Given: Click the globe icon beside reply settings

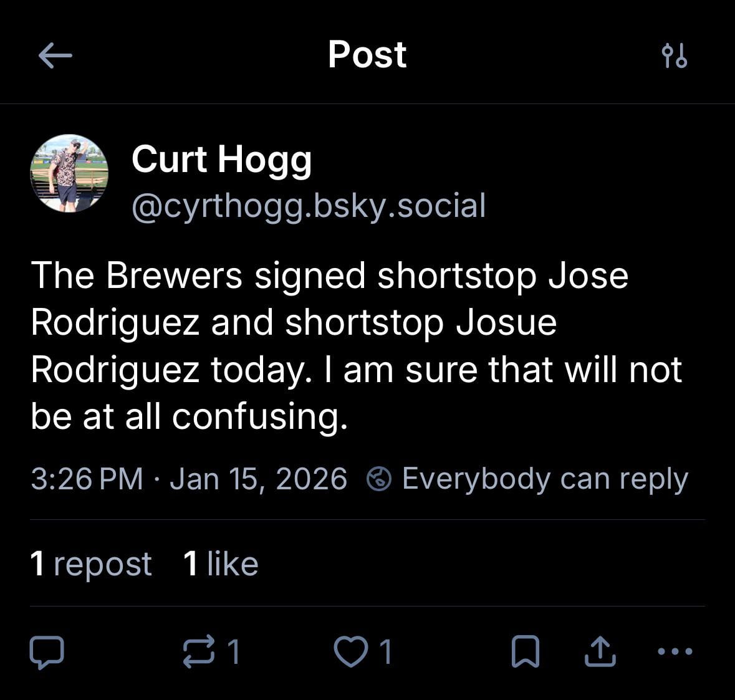Looking at the screenshot, I should click(379, 479).
